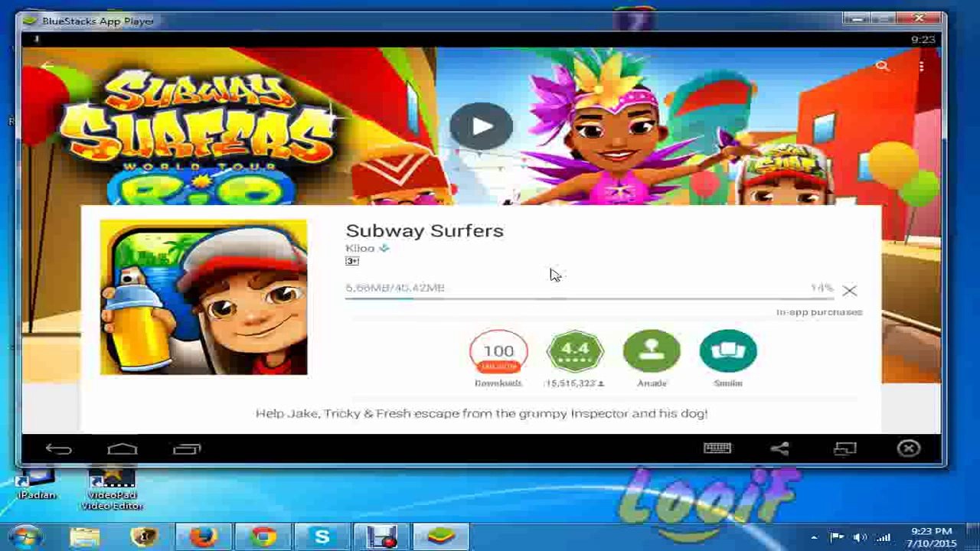The width and height of the screenshot is (980, 551).
Task: Click the downloaded size text 5.68MB/45.42MB
Action: click(x=395, y=288)
